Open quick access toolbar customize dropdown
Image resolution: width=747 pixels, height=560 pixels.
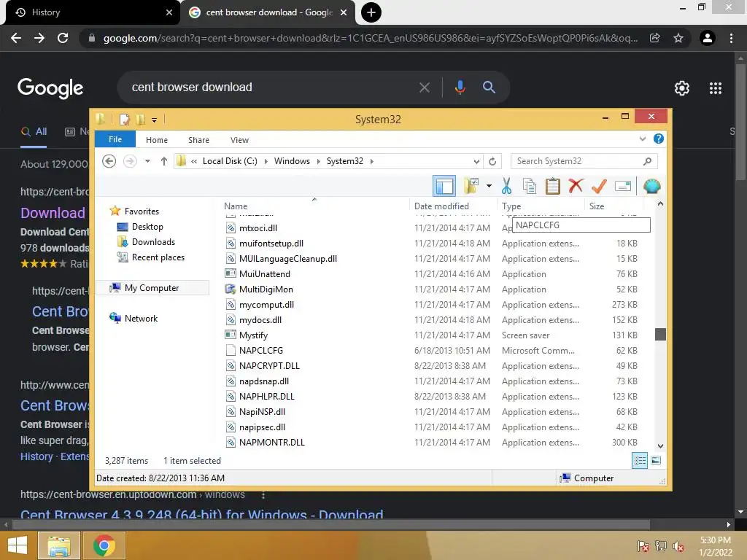click(155, 120)
